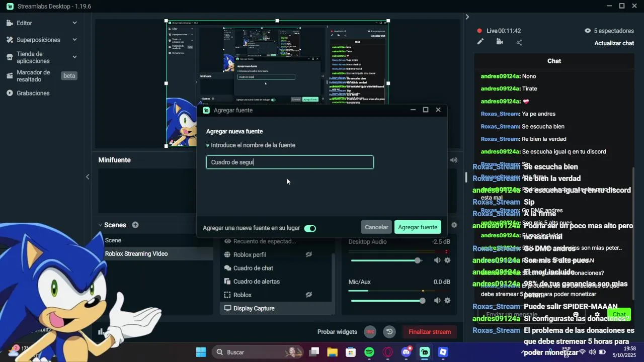Toggle visibility of Roblox source
This screenshot has width=644, height=362.
pyautogui.click(x=309, y=295)
